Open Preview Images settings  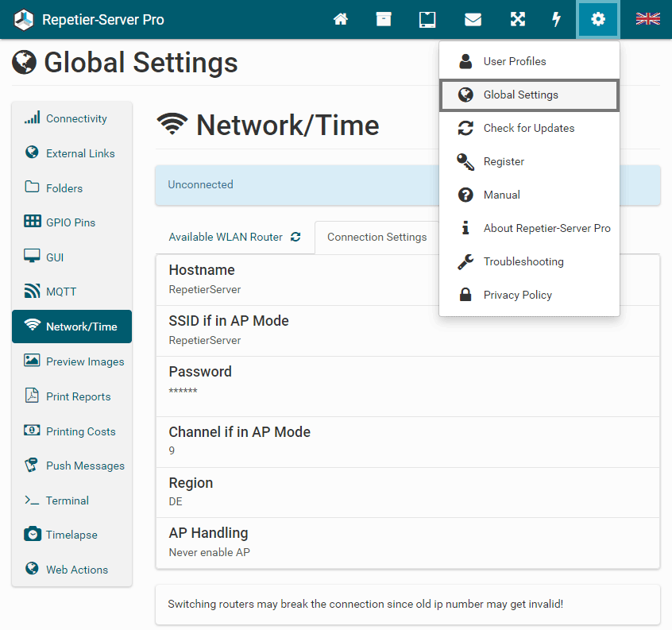click(x=72, y=361)
